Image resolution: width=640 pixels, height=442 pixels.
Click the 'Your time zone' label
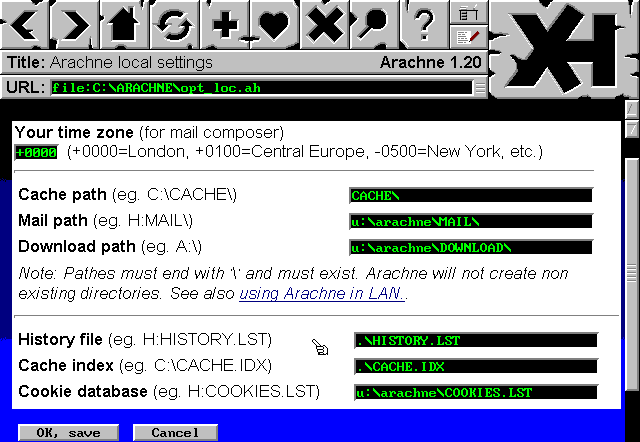[x=74, y=133]
